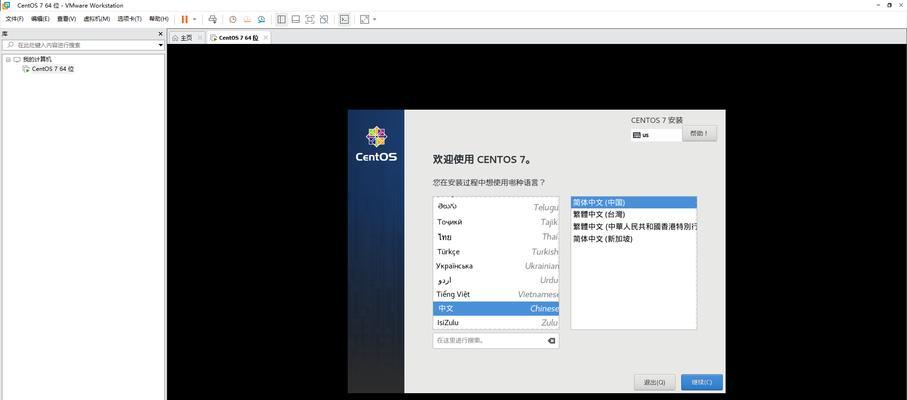
Task: Close the CentOS 7 64 位 tab
Action: [266, 38]
